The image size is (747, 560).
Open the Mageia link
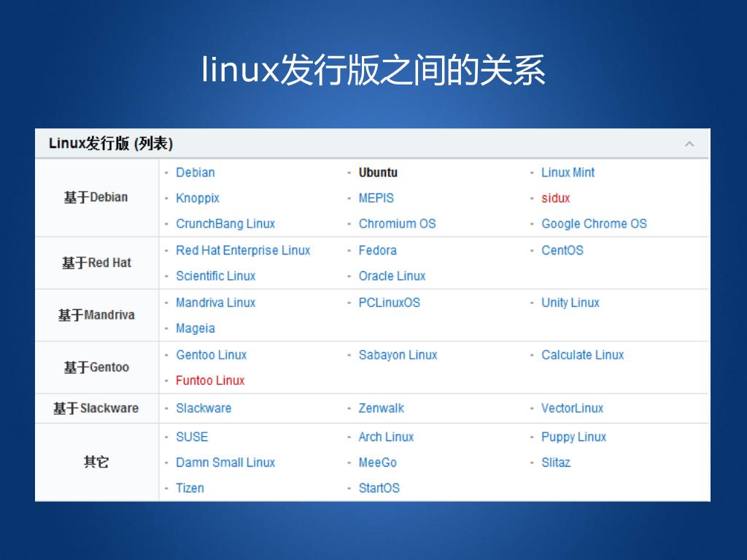coord(196,329)
